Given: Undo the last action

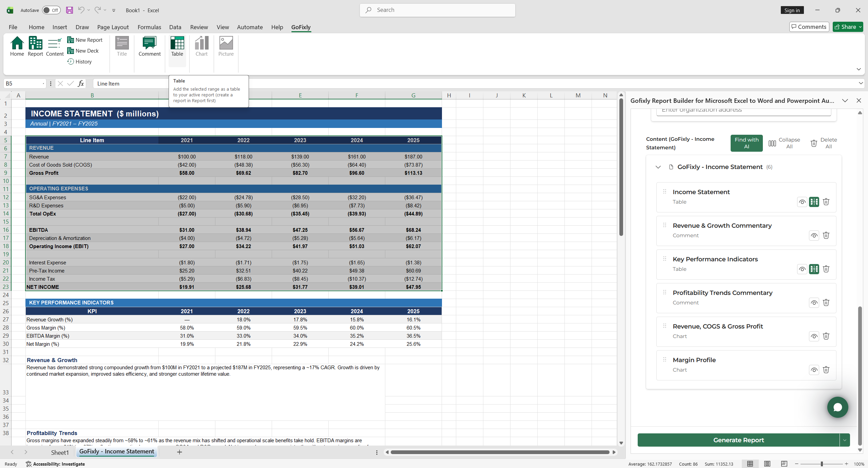Looking at the screenshot, I should [81, 10].
